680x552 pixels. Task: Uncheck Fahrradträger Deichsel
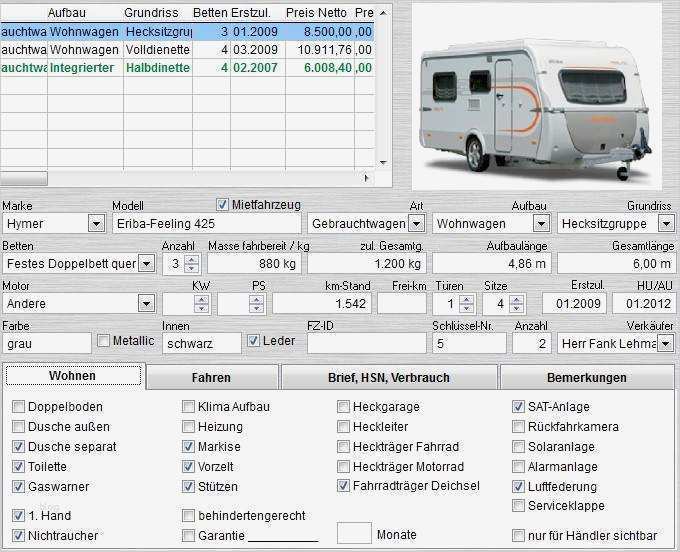343,486
